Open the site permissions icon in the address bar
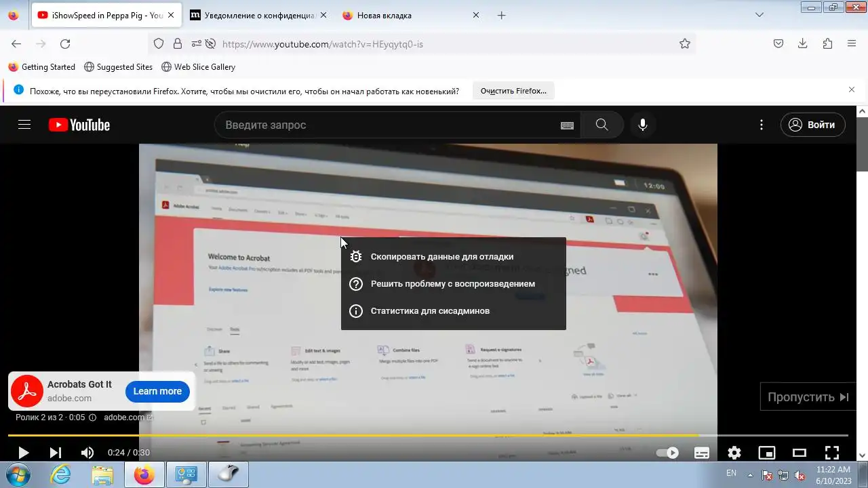Viewport: 868px width, 488px height. pyautogui.click(x=197, y=43)
